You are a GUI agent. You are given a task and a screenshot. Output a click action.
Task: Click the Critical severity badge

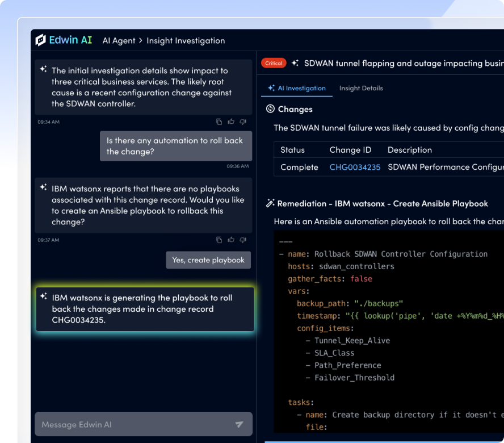tap(274, 63)
